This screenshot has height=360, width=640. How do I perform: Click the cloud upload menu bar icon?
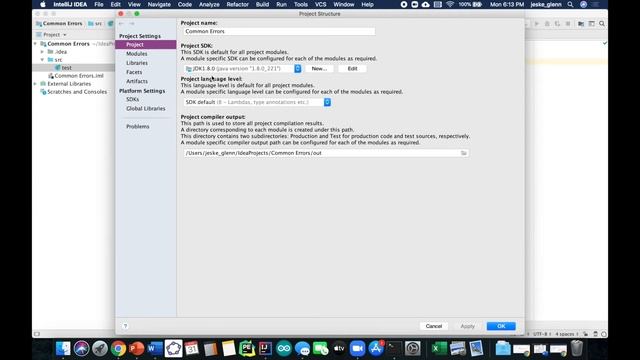(x=425, y=4)
